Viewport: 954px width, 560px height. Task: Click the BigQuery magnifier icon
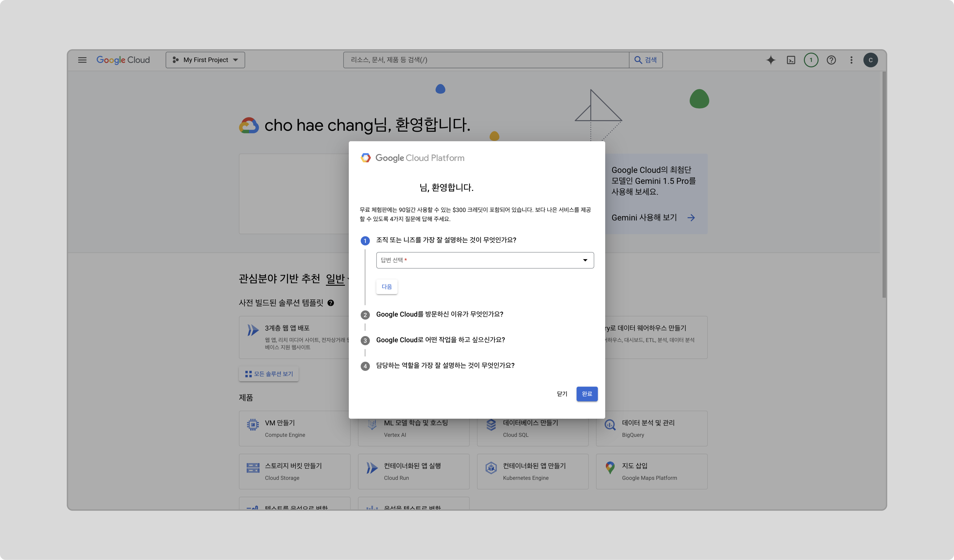click(610, 425)
